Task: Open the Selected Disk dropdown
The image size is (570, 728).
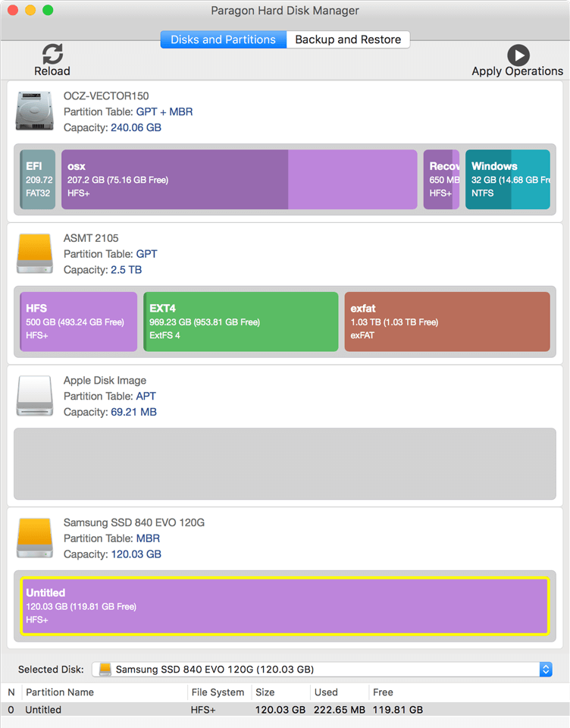Action: tap(323, 669)
